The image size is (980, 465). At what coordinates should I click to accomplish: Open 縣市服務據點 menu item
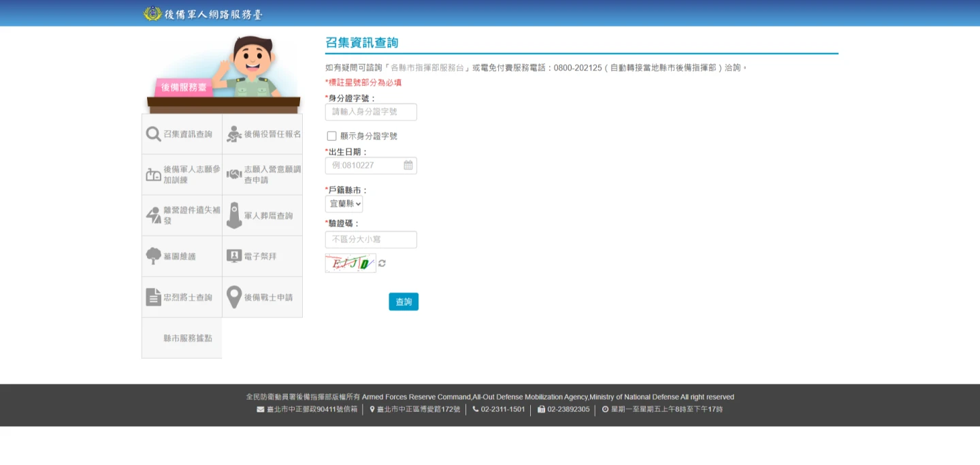pyautogui.click(x=187, y=338)
